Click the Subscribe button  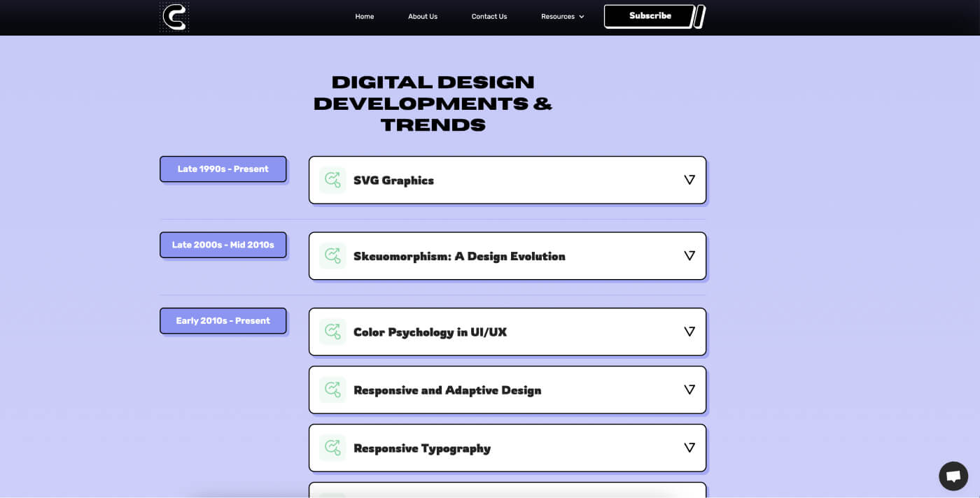pos(650,15)
